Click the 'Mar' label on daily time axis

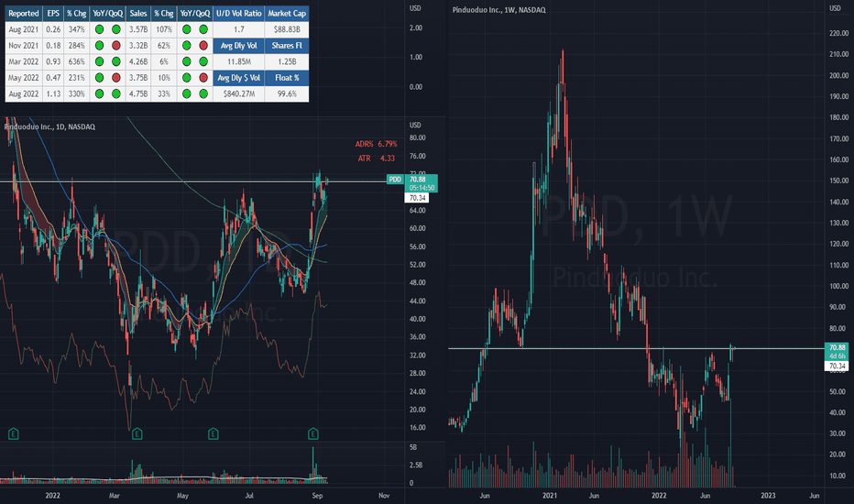pyautogui.click(x=114, y=496)
